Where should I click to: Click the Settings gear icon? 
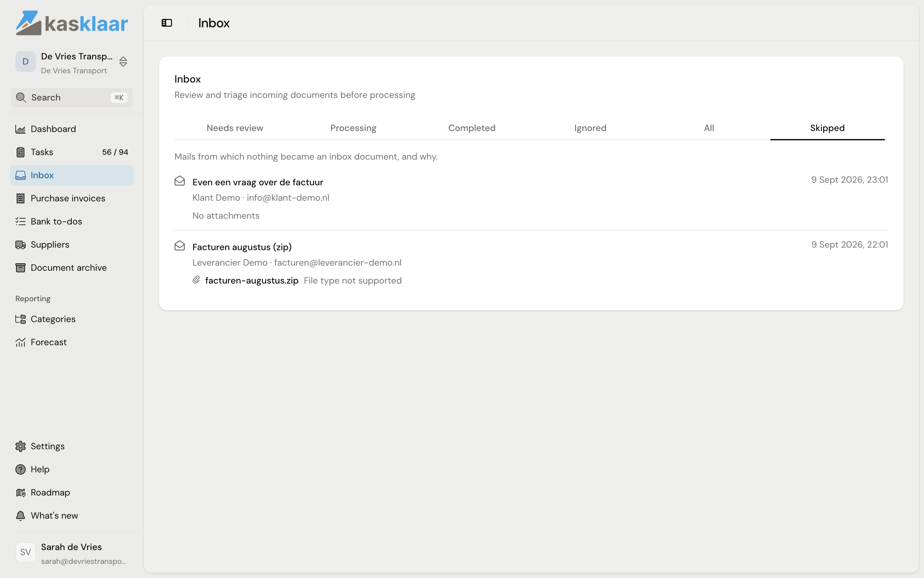(x=20, y=446)
